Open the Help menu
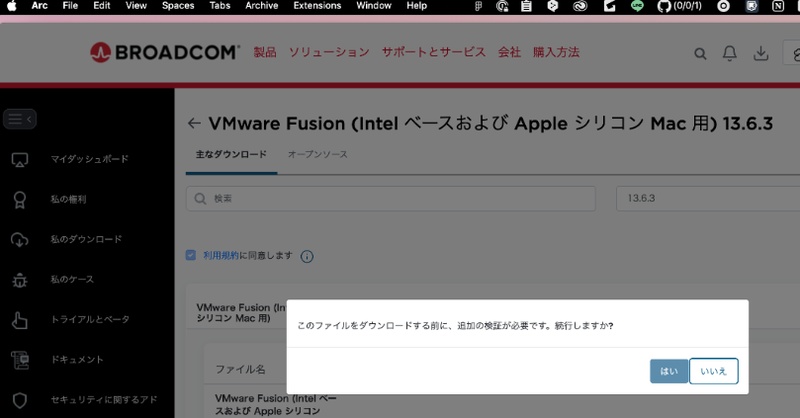Viewport: 800px width, 418px height. coord(417,6)
